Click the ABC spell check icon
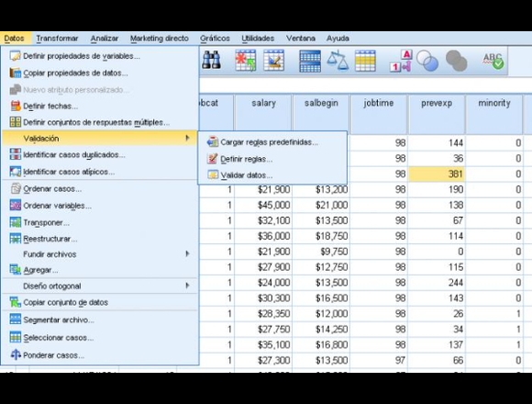Screen dimensions: 532x404 coord(493,61)
